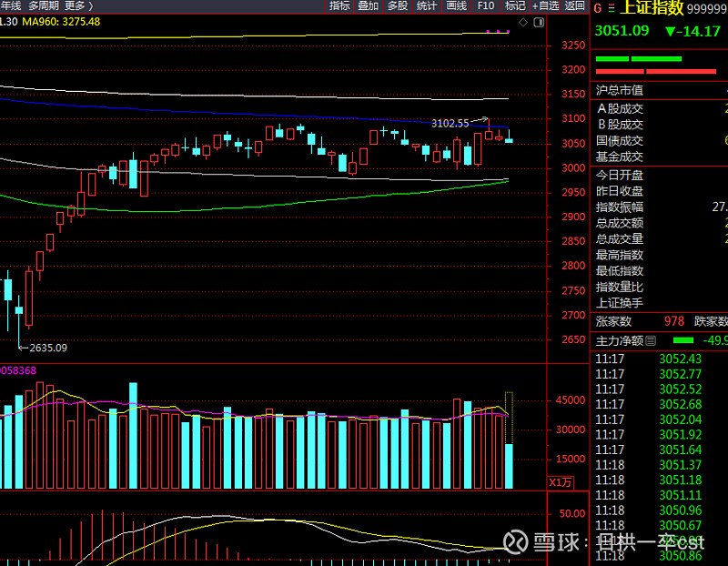The image size is (728, 566).
Task: Click the X1万 volume unit button
Action: coord(561,482)
